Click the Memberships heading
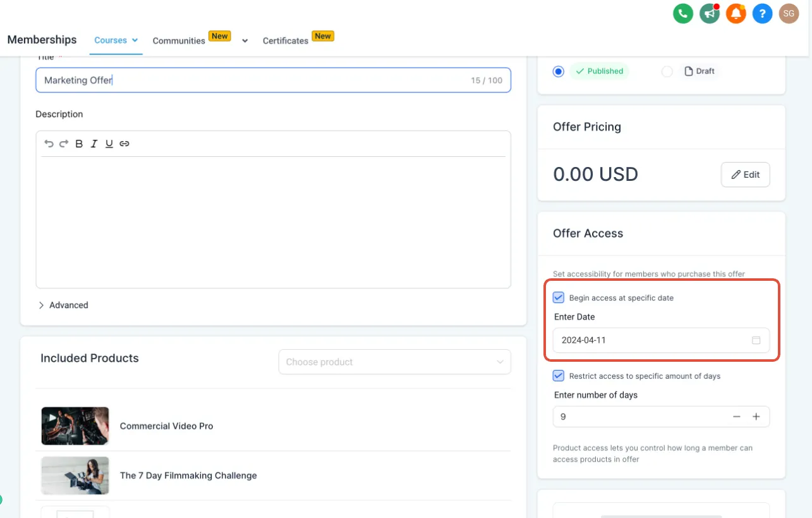The image size is (812, 518). 42,39
